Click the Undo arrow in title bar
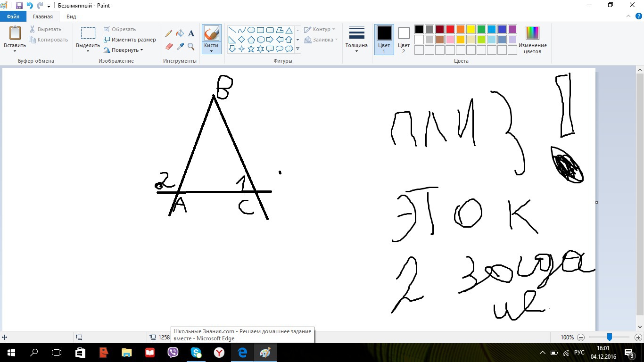 point(30,6)
